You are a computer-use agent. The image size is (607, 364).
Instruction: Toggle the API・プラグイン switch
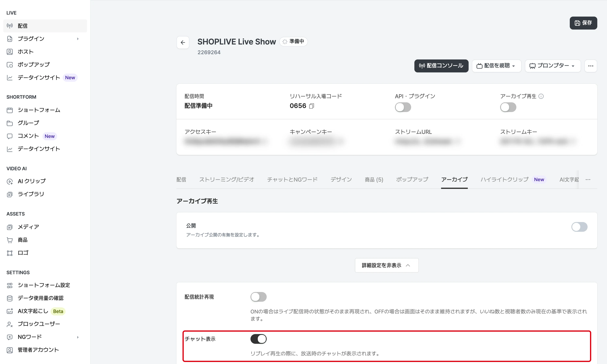coord(403,107)
